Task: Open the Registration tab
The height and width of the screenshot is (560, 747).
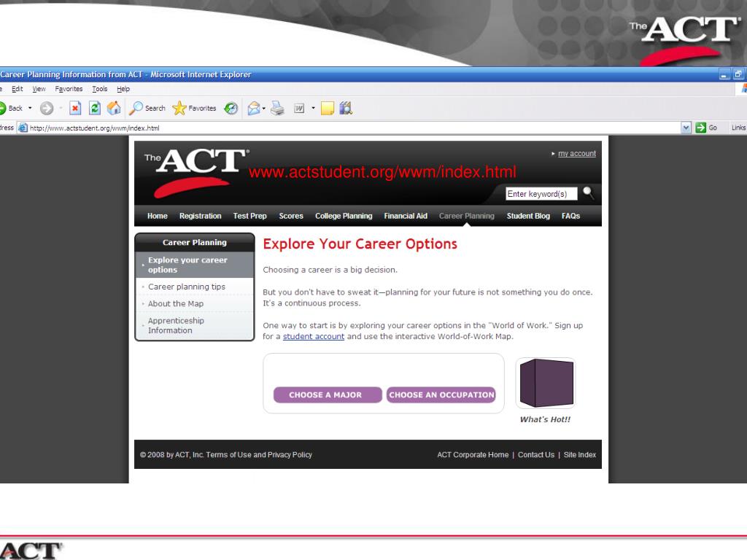Action: click(200, 216)
